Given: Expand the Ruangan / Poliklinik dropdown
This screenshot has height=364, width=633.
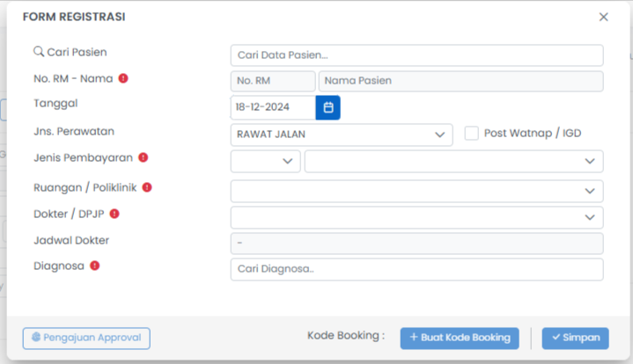Looking at the screenshot, I should (x=416, y=191).
